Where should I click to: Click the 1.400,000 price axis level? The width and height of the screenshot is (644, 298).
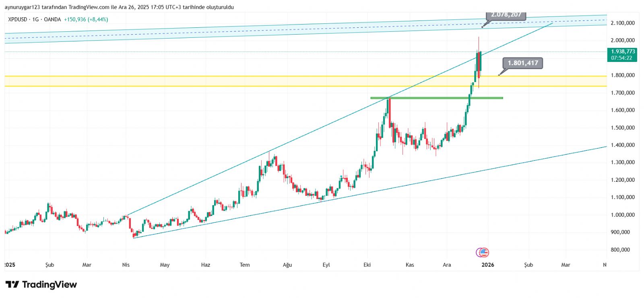coord(623,145)
